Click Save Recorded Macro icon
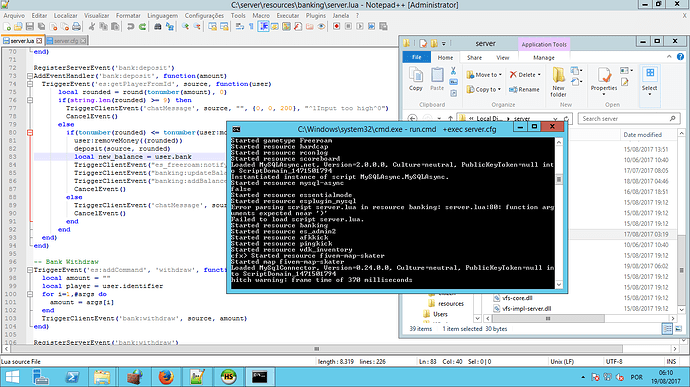This screenshot has width=690, height=387. (x=383, y=26)
